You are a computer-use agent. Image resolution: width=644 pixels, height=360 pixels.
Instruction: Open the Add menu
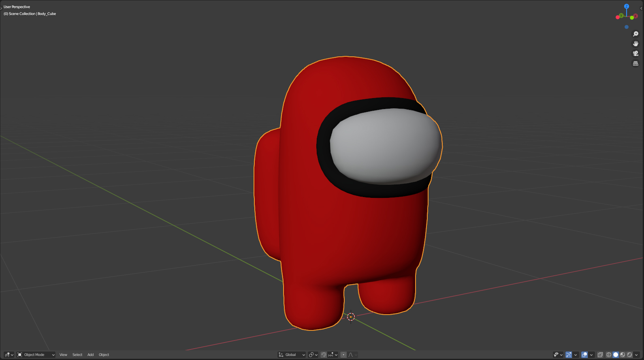pos(91,355)
